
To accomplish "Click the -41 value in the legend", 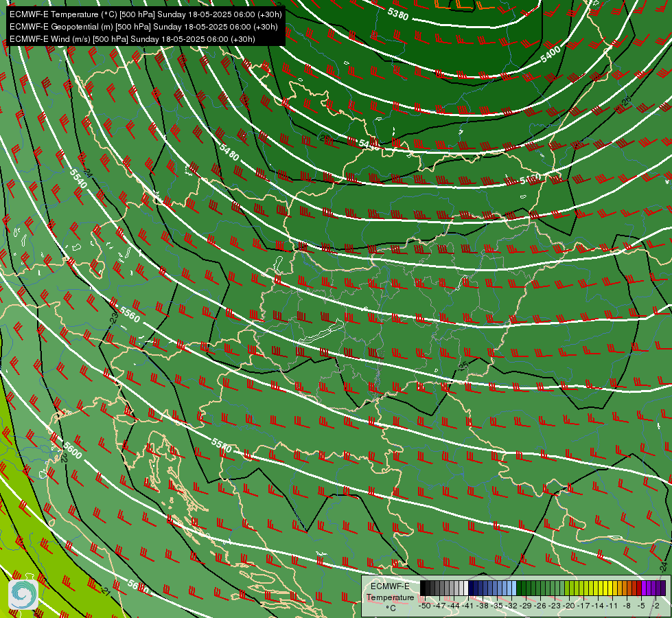I will pyautogui.click(x=467, y=606).
